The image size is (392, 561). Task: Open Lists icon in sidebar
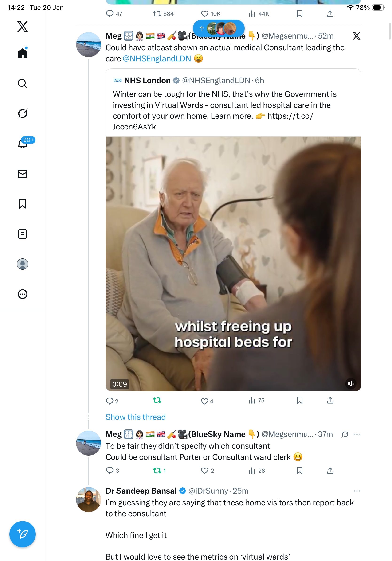click(x=23, y=234)
